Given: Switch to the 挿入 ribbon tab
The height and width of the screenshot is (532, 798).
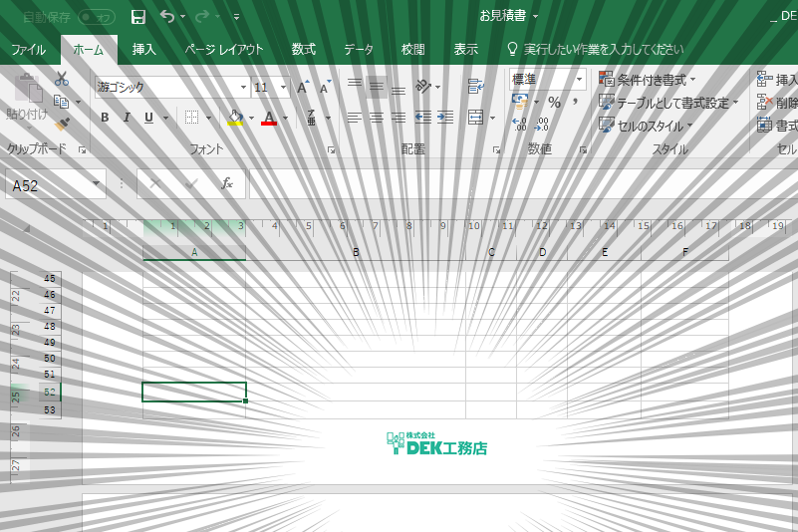Looking at the screenshot, I should pos(144,50).
